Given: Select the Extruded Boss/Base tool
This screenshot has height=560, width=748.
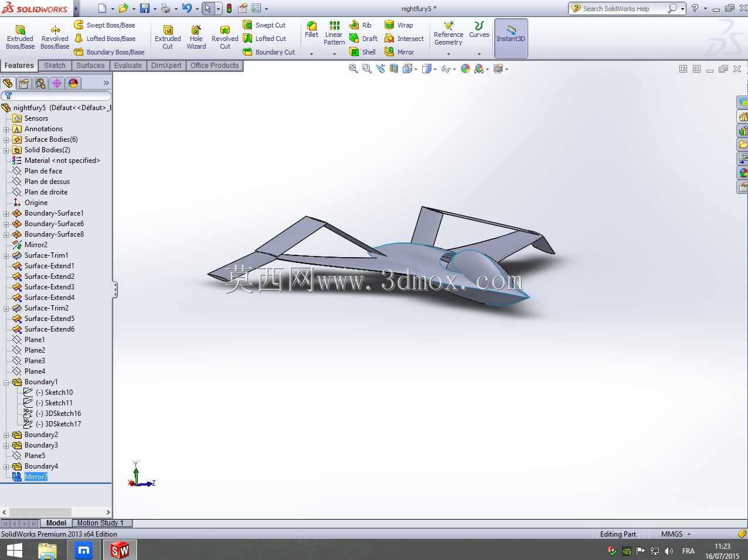Looking at the screenshot, I should pyautogui.click(x=20, y=37).
